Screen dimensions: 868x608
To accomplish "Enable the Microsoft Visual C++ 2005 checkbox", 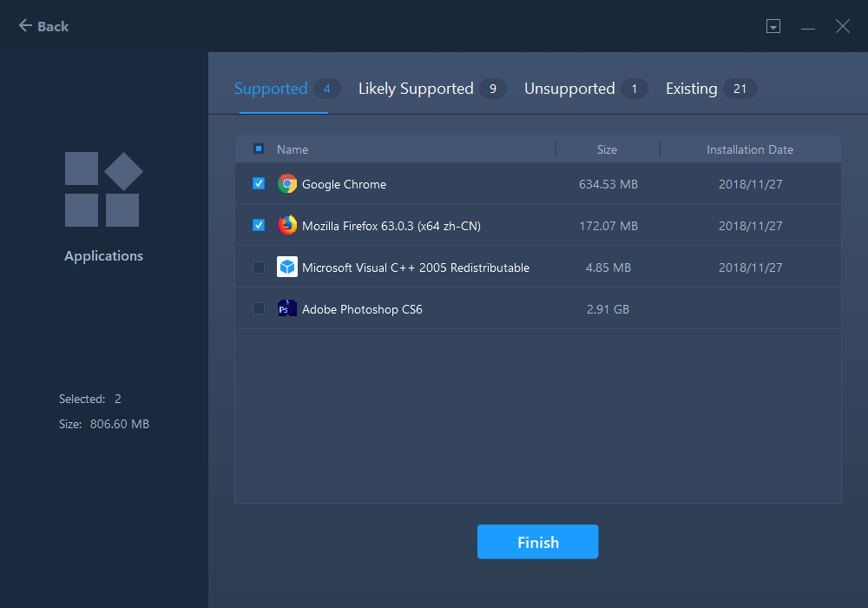I will click(259, 268).
